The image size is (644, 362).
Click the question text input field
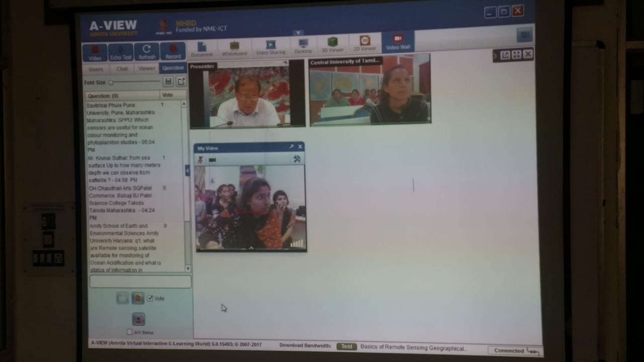point(140,282)
